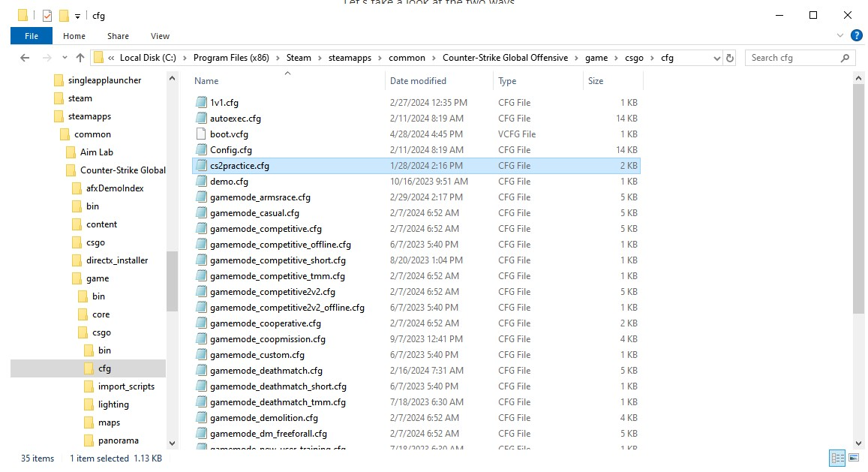Click the Aim Lab folder icon
Screen dimensions: 868x472
click(x=71, y=152)
